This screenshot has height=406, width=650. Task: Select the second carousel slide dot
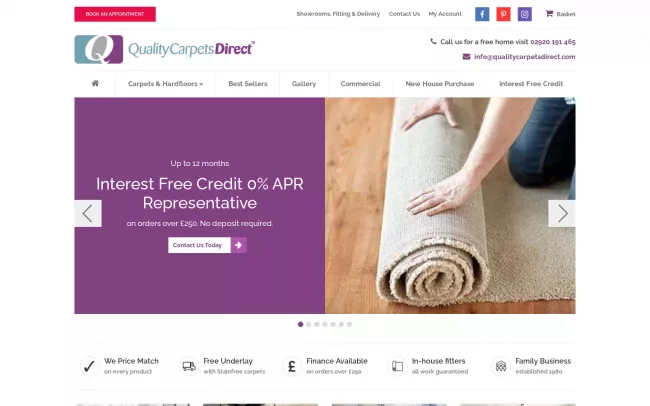tap(308, 324)
